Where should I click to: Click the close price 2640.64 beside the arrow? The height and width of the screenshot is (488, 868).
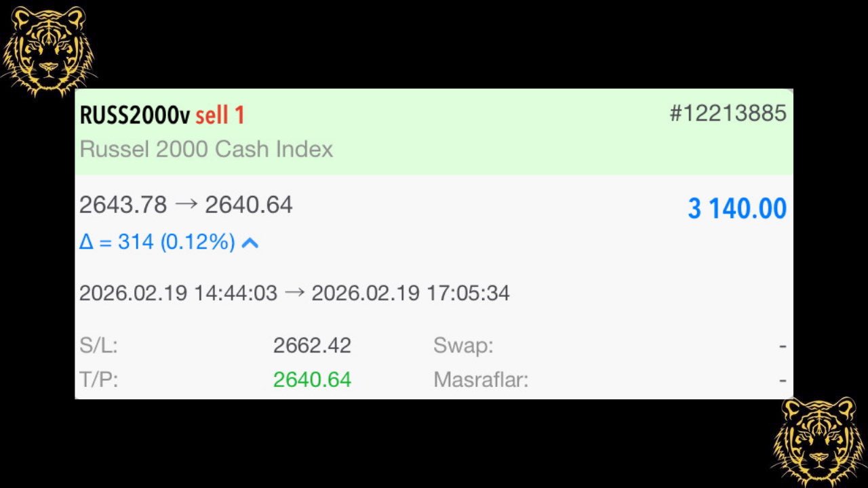249,205
